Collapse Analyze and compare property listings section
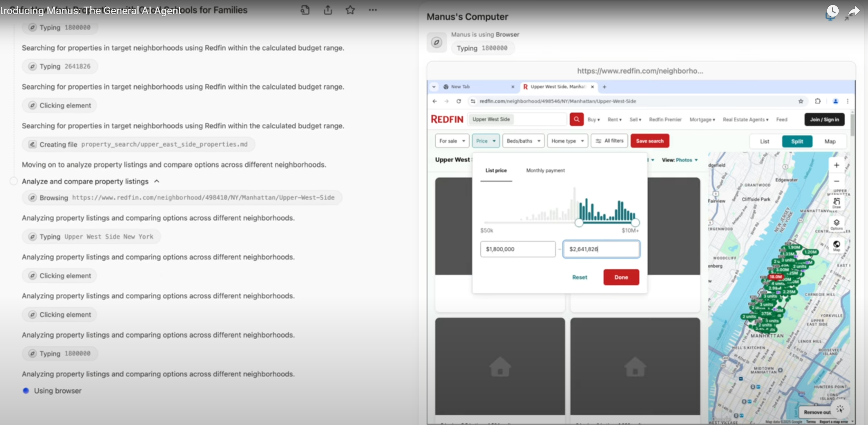The height and width of the screenshot is (425, 868). click(x=156, y=181)
